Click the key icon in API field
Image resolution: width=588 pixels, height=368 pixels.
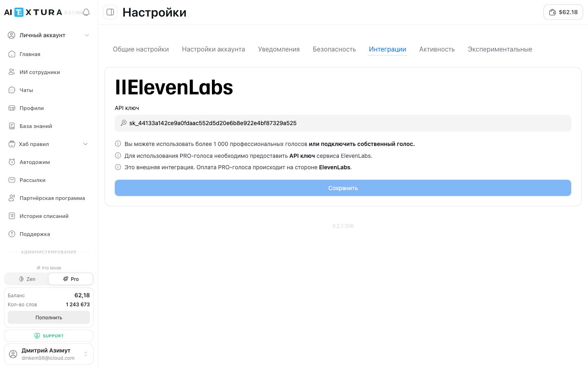click(x=123, y=123)
